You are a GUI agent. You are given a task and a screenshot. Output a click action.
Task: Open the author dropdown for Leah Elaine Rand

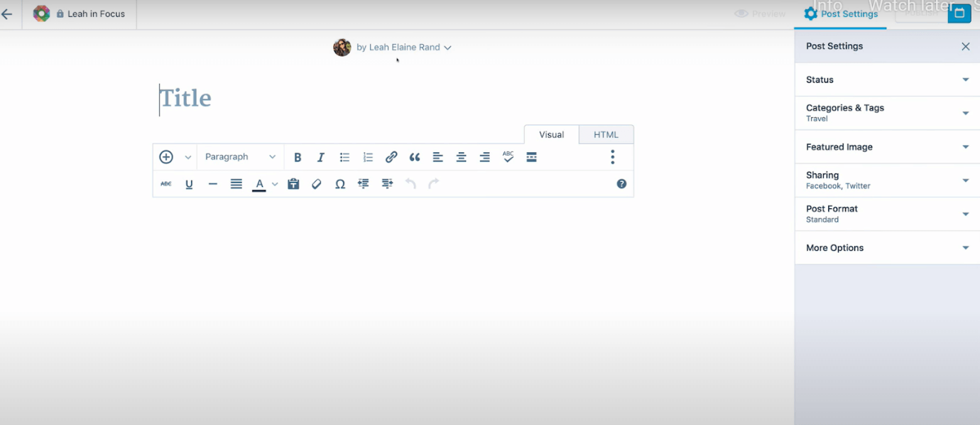(447, 47)
